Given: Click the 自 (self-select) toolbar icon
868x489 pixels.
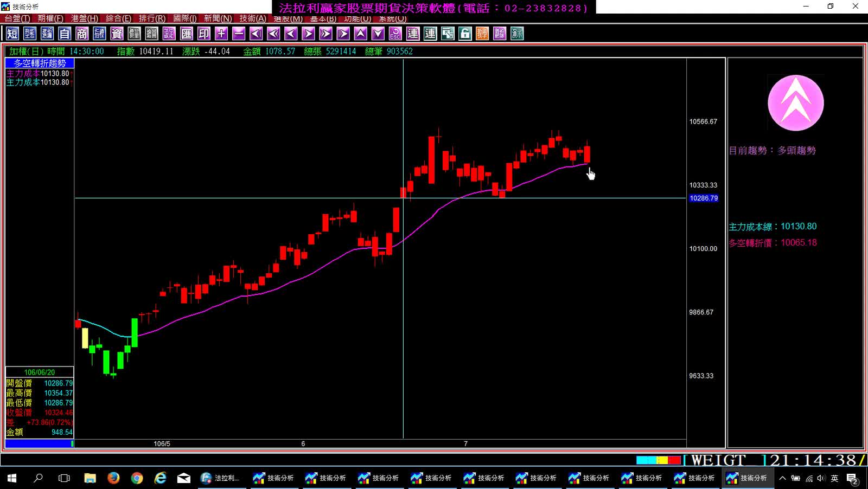Looking at the screenshot, I should [65, 34].
